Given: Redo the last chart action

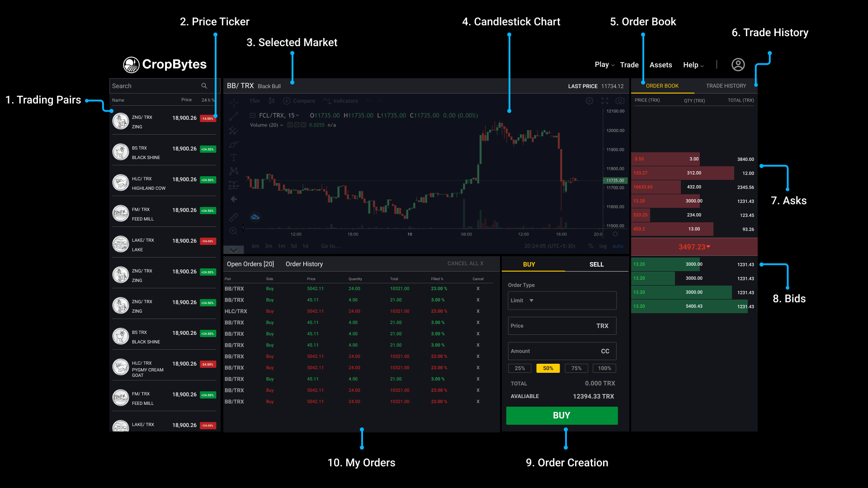Looking at the screenshot, I should click(x=380, y=101).
